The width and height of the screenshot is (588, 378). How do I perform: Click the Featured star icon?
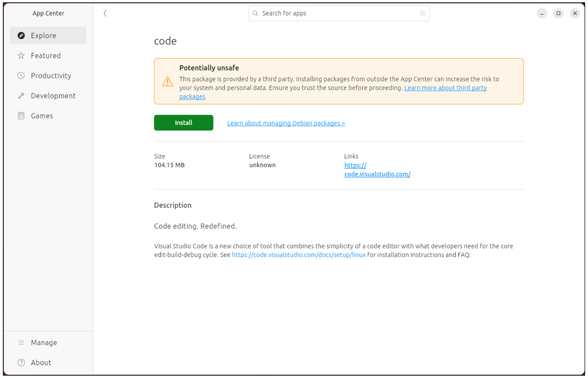tap(21, 55)
